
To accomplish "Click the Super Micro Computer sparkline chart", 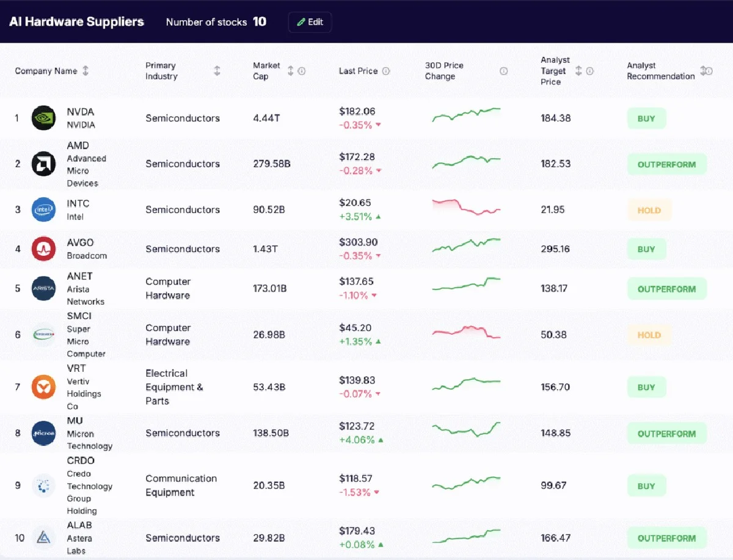I will pos(466,333).
